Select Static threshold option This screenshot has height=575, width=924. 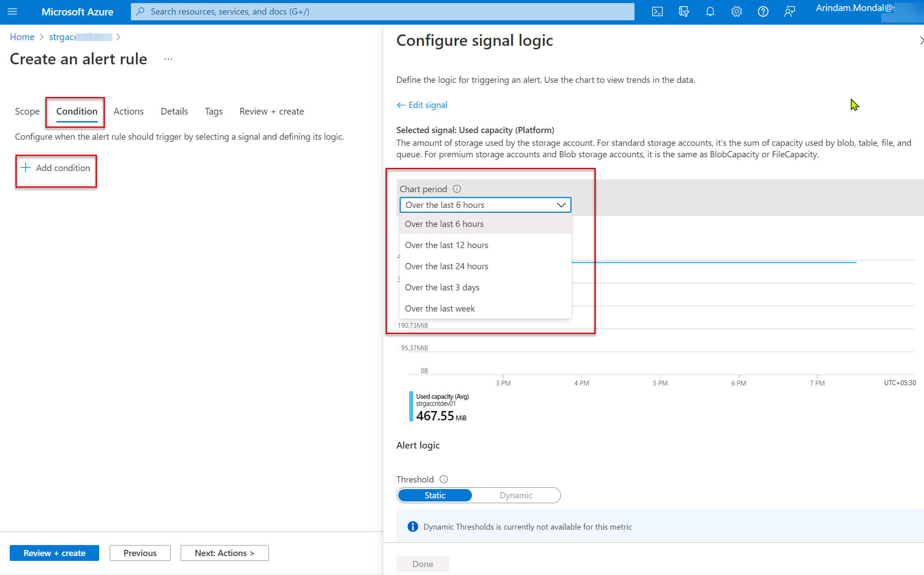(x=434, y=495)
